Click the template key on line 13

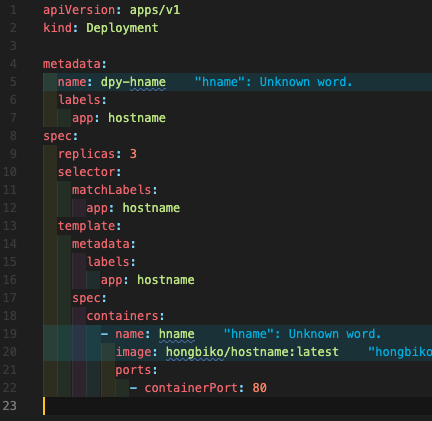[x=87, y=226]
